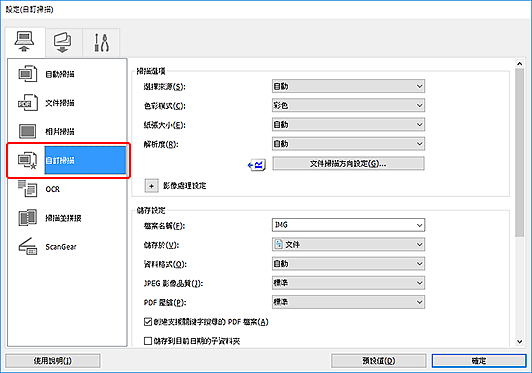The width and height of the screenshot is (532, 373).
Task: Open the 色彩模式 dropdown
Action: pyautogui.click(x=348, y=106)
